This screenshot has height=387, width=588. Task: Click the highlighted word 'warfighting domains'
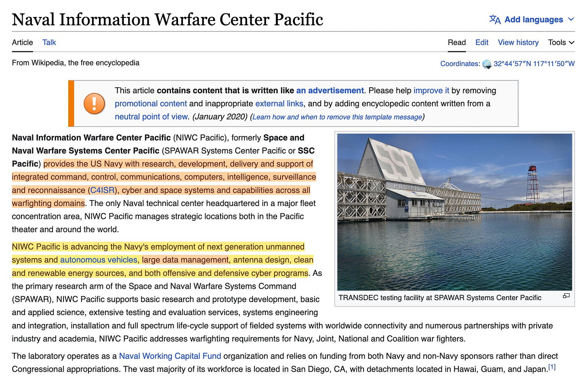[48, 203]
